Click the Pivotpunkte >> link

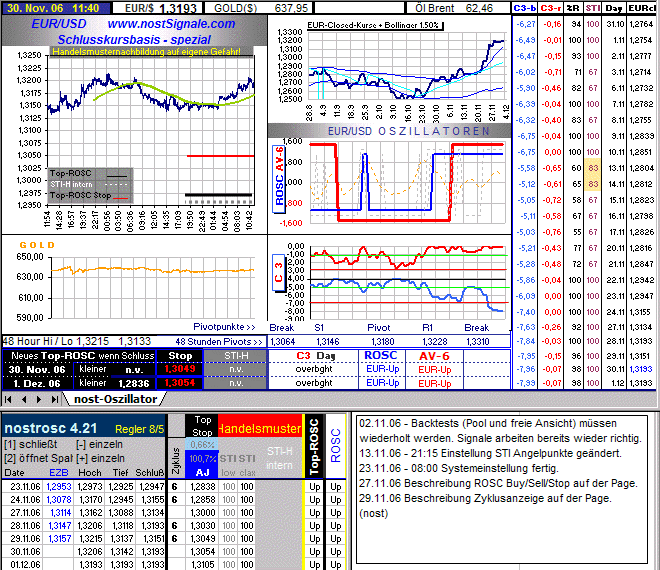pyautogui.click(x=224, y=327)
